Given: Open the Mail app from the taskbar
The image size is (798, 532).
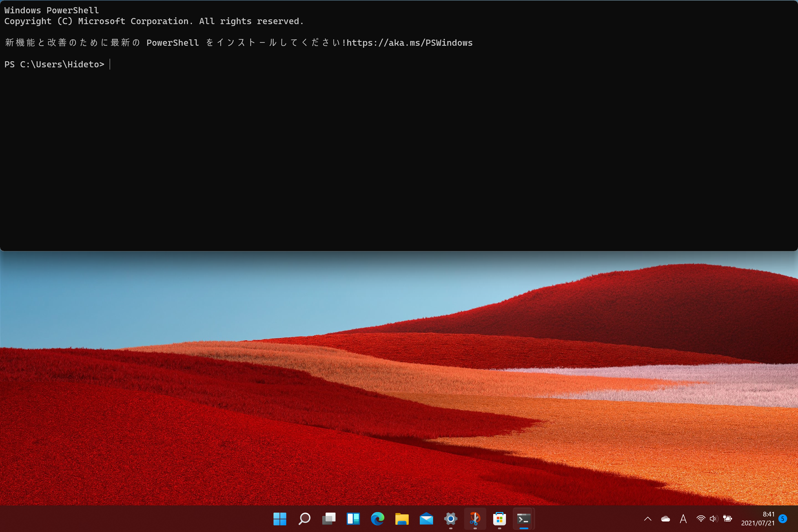Looking at the screenshot, I should pos(426,519).
